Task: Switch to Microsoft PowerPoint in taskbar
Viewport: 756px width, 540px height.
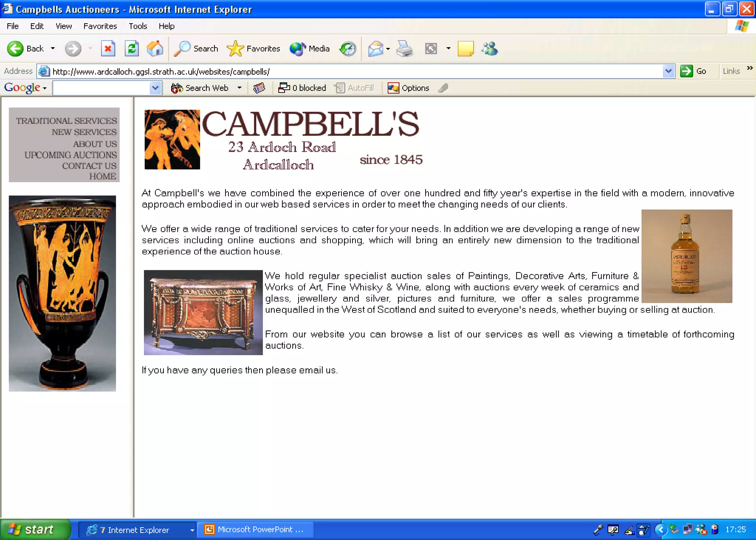Action: (255, 530)
